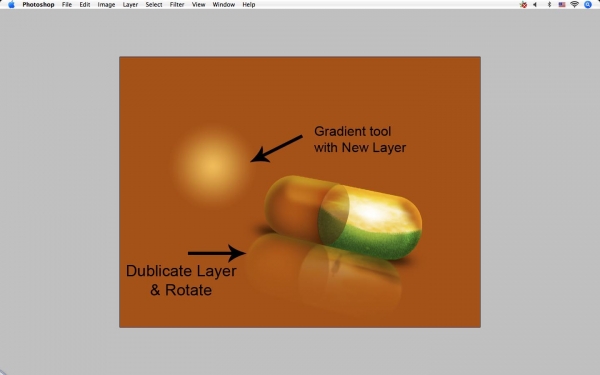Open the Help menu
This screenshot has width=600, height=375.
click(249, 5)
